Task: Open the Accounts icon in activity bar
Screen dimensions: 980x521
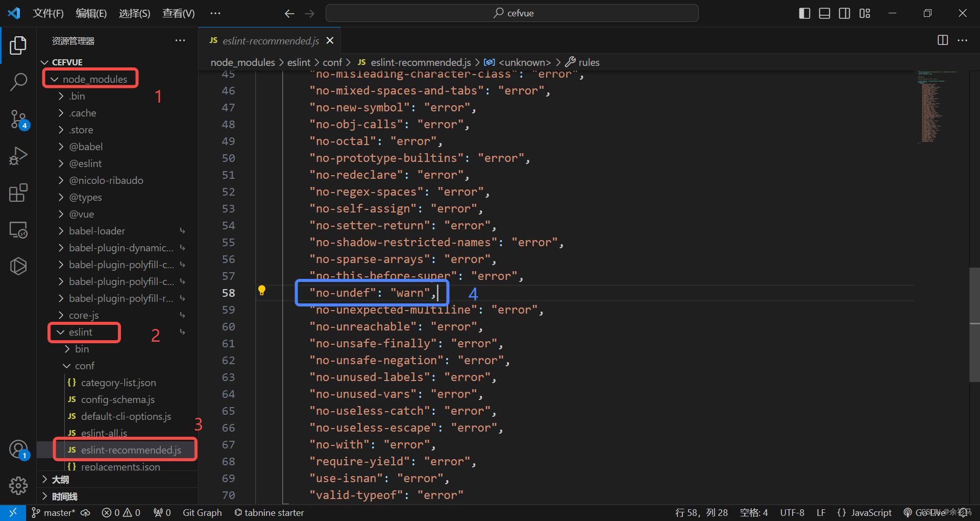Action: pyautogui.click(x=18, y=449)
